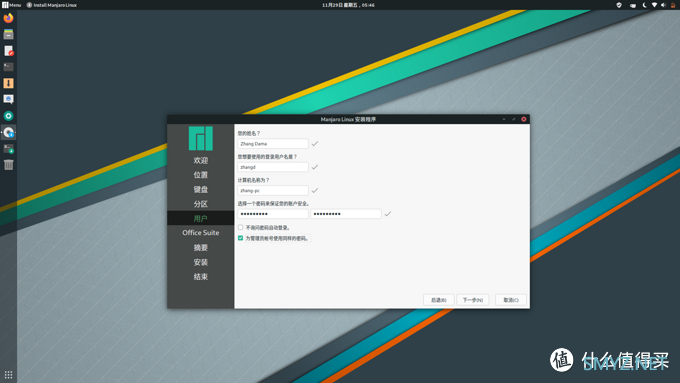Click the computer name field zhang-pc
This screenshot has width=680, height=383.
(273, 190)
